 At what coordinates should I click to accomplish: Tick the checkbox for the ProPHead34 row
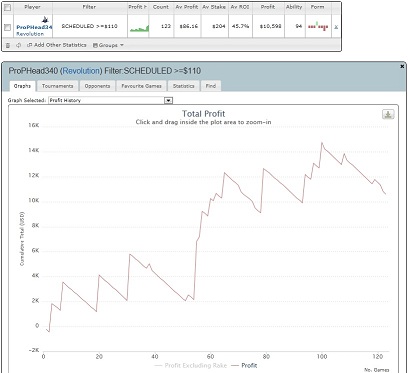[x=7, y=28]
